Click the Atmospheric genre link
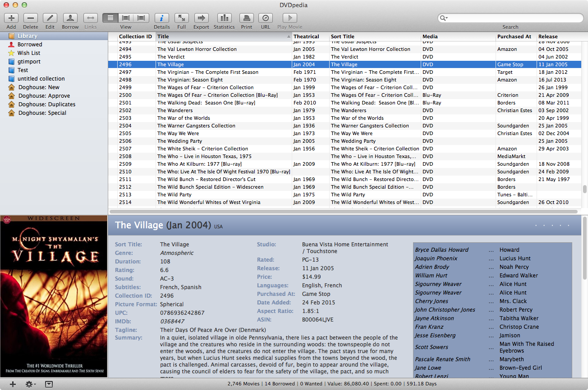Image resolution: width=588 pixels, height=390 pixels. (177, 253)
